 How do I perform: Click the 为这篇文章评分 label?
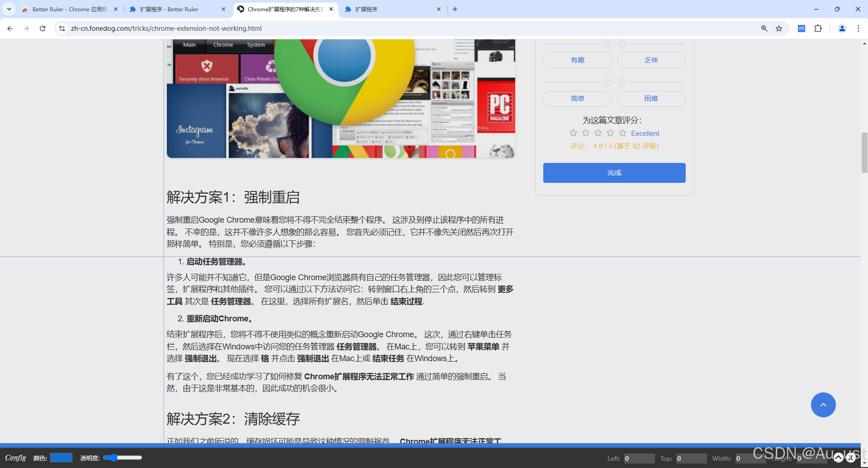(612, 120)
